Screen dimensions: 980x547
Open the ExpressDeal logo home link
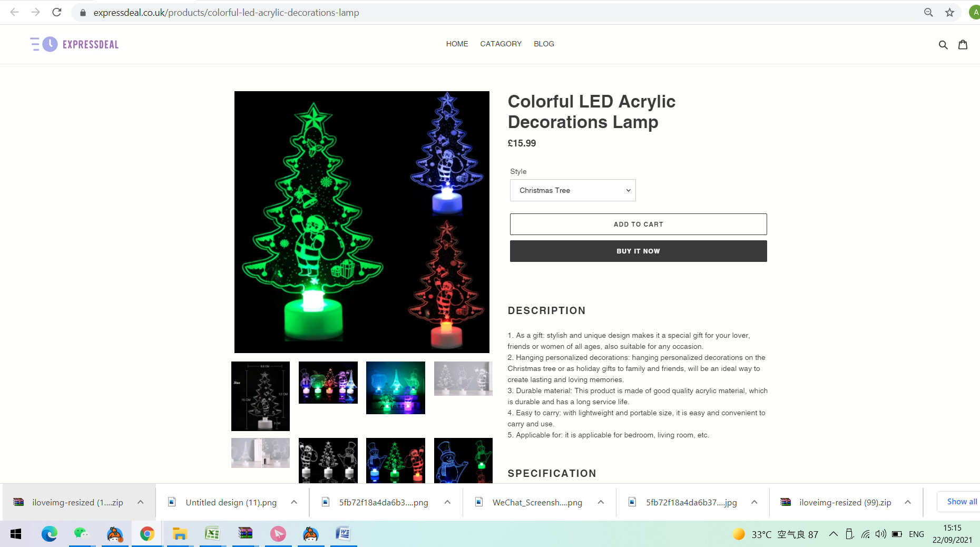click(x=74, y=44)
